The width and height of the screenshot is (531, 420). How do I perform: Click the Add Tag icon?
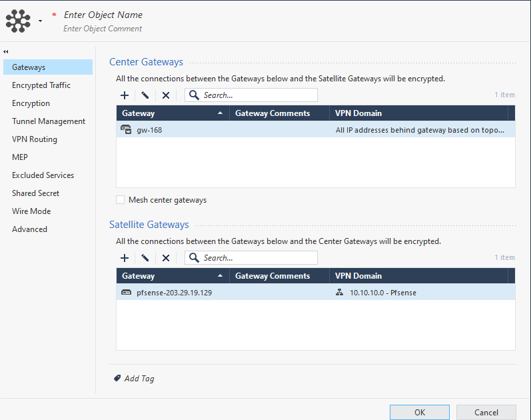click(x=118, y=378)
